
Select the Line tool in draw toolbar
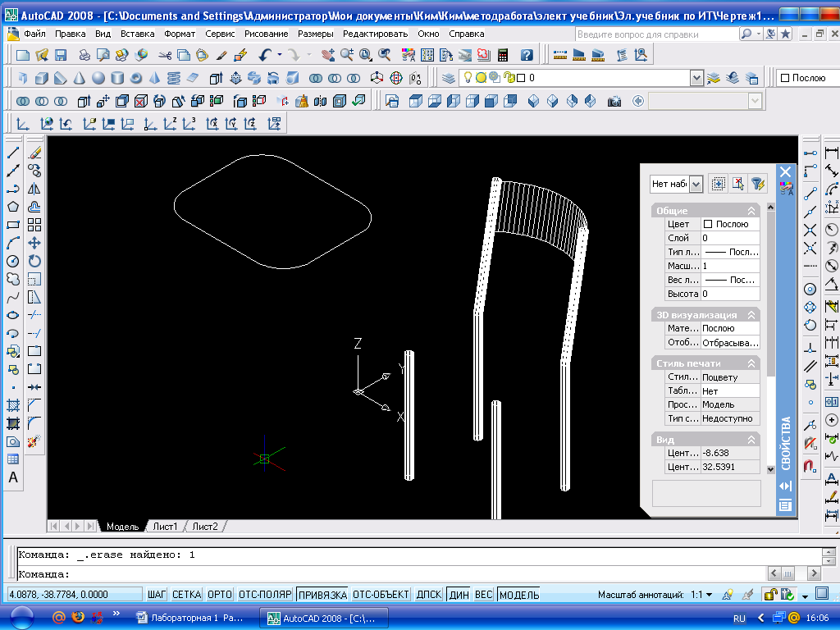[x=13, y=153]
